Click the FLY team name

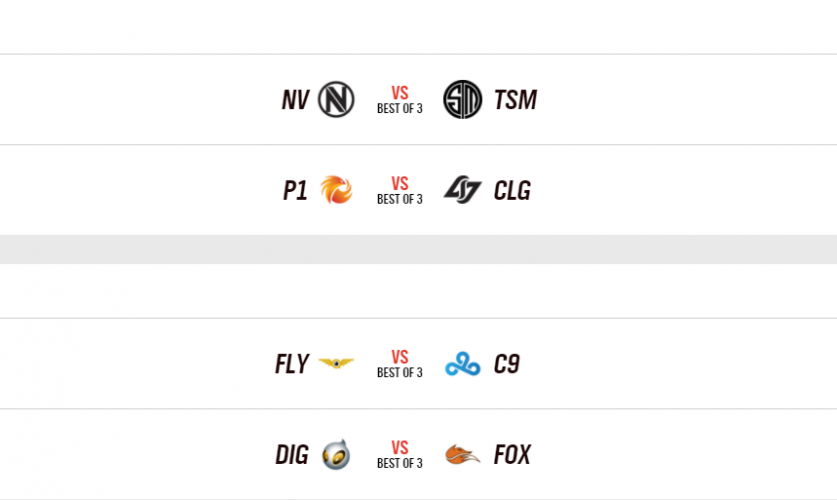click(292, 364)
